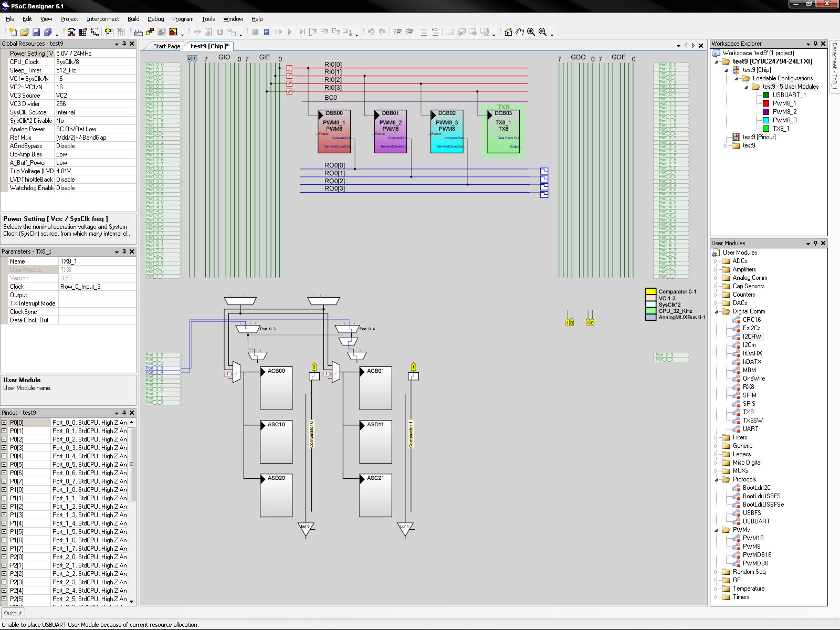This screenshot has height=630, width=840.
Task: Click the blue back-arrow toolbar icon
Action: tap(267, 32)
